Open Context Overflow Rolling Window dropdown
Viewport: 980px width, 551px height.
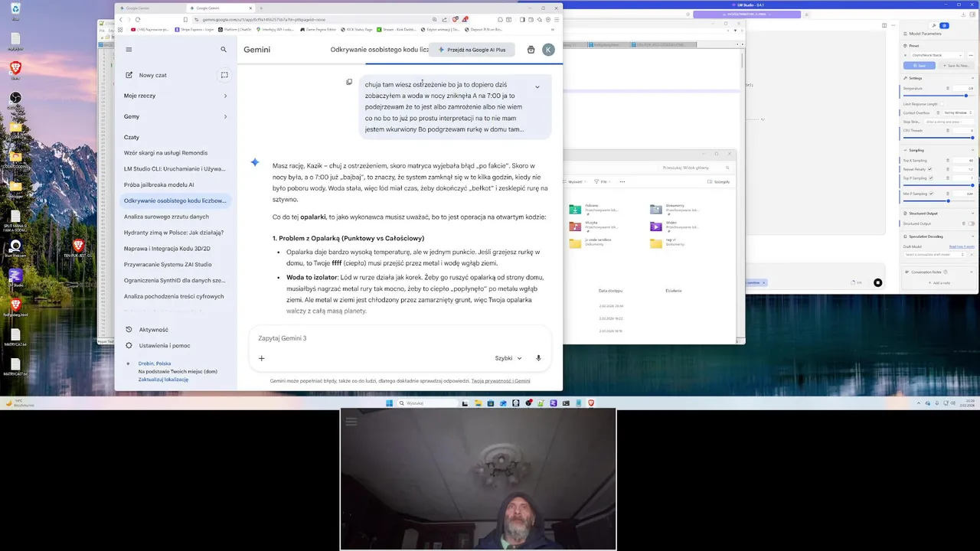(x=959, y=112)
